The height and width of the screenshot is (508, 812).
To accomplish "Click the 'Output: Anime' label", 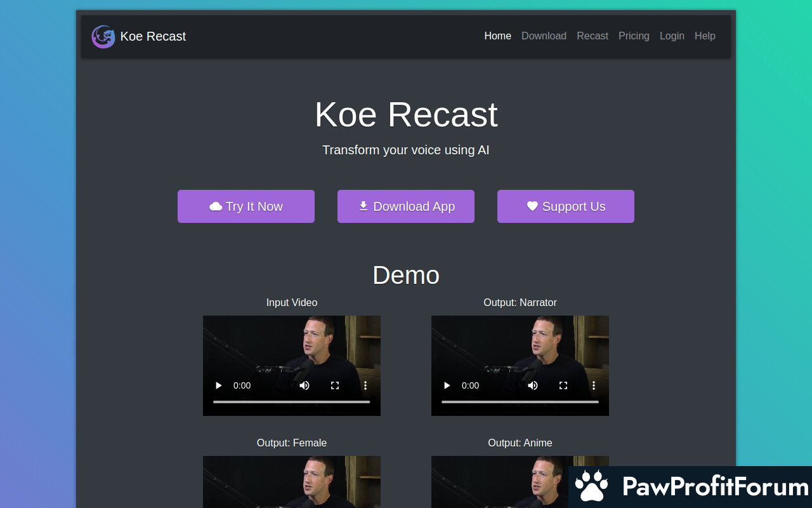I will (x=520, y=443).
